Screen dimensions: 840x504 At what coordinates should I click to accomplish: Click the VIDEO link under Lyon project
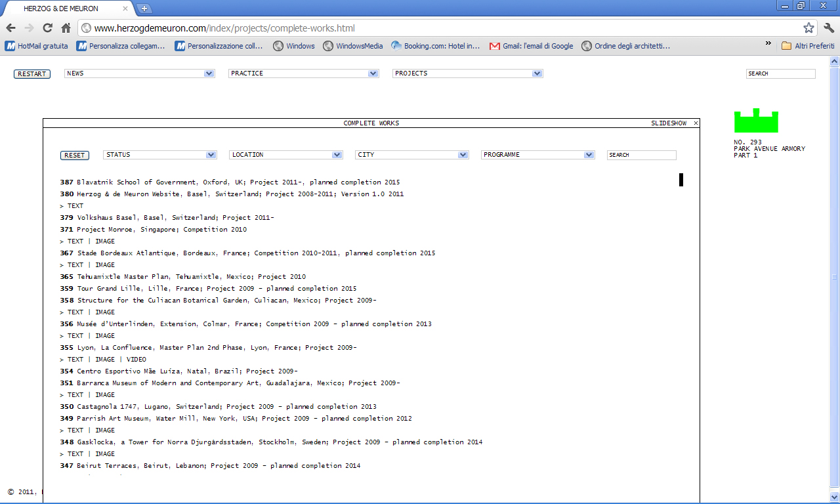pos(136,360)
